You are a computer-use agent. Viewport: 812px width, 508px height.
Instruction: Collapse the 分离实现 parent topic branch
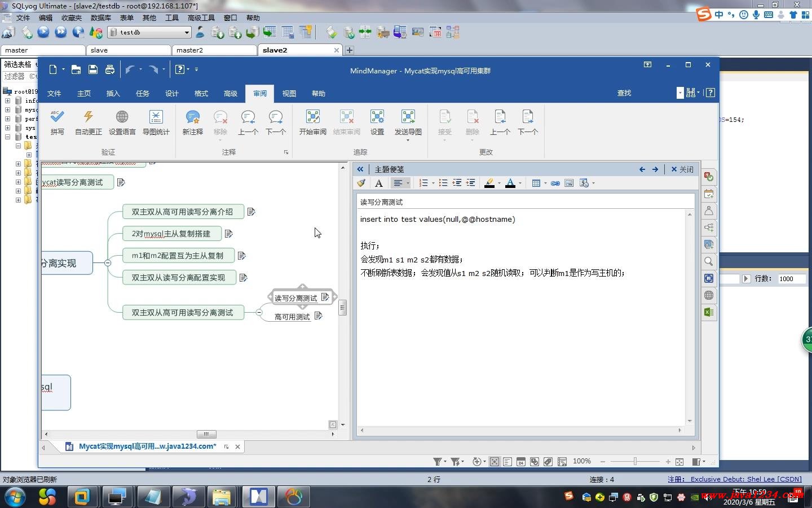pos(108,262)
